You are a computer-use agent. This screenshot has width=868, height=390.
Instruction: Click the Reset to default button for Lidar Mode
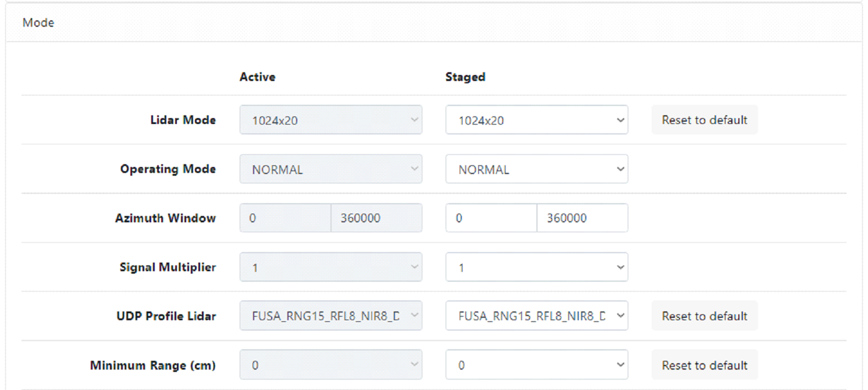[x=704, y=120]
